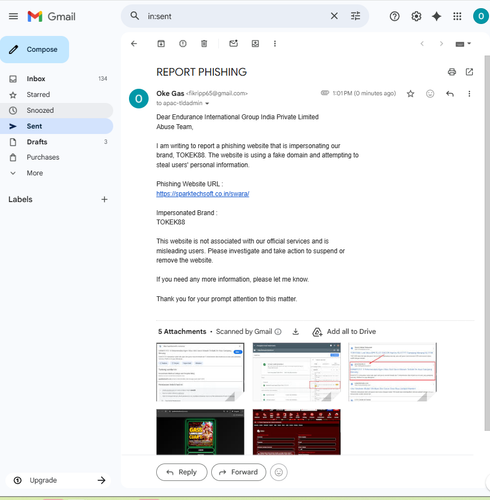Open Support help icon
The height and width of the screenshot is (500, 490).
pos(395,16)
